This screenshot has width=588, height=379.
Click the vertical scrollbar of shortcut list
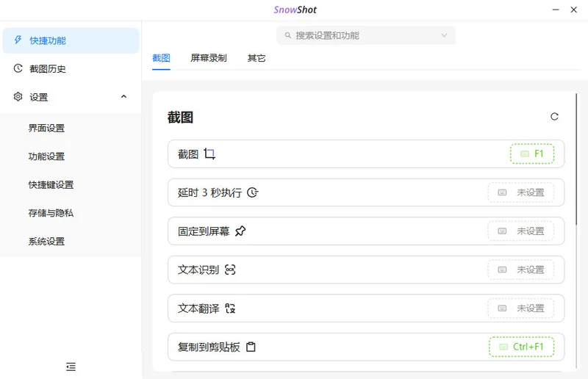pos(576,159)
